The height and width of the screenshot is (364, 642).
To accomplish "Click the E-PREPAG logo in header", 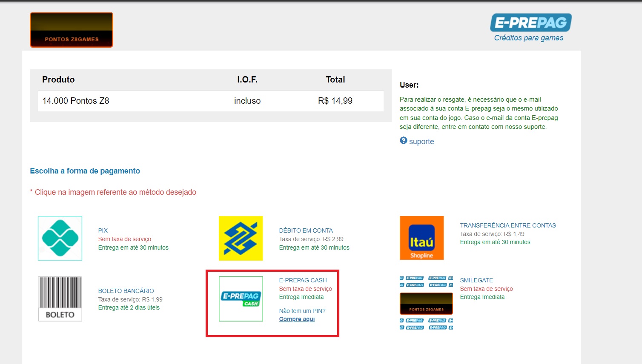I will coord(531,23).
